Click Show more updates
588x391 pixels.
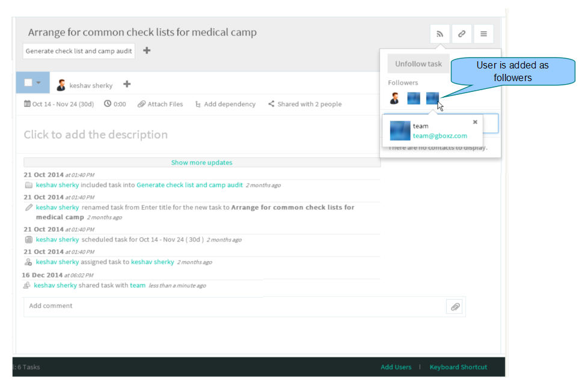[x=202, y=163]
